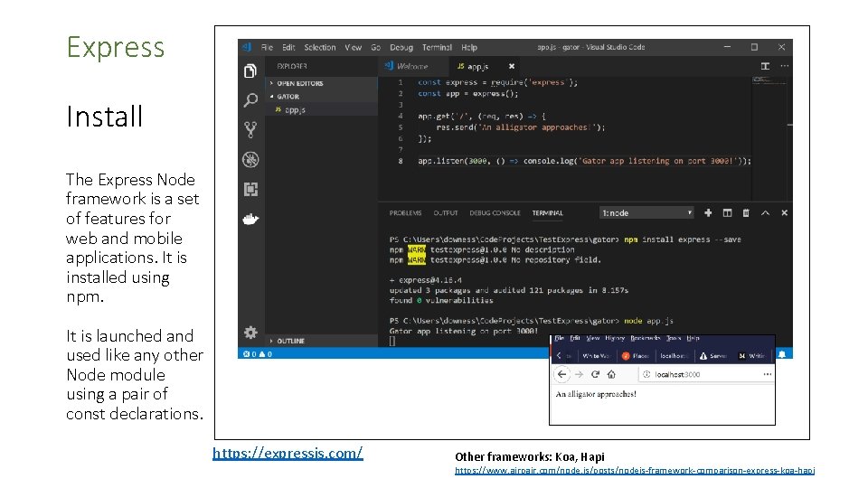Switch to the OUTPUT panel tab

446,213
